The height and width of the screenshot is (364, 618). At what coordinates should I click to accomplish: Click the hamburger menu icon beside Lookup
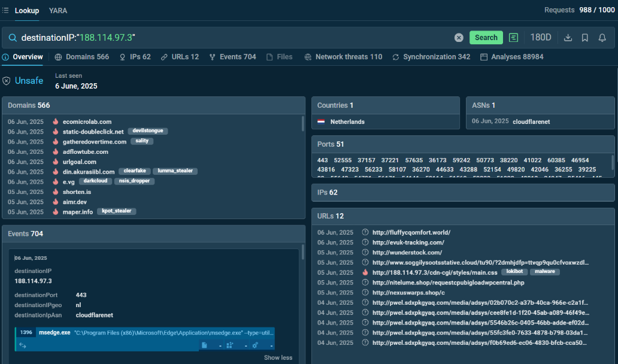(x=5, y=10)
